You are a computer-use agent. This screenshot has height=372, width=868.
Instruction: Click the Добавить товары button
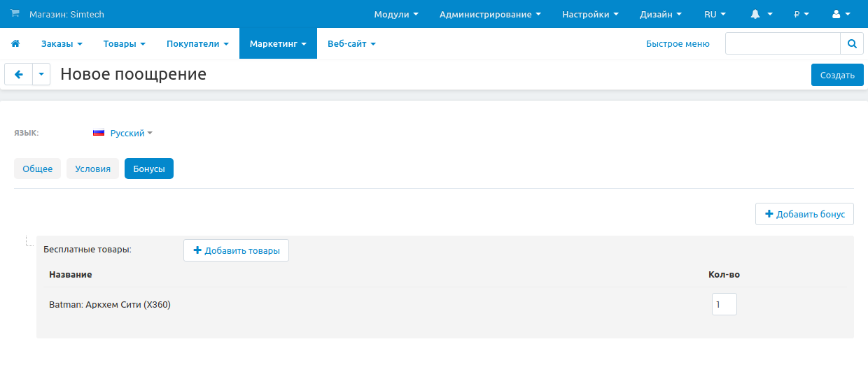[x=236, y=250]
